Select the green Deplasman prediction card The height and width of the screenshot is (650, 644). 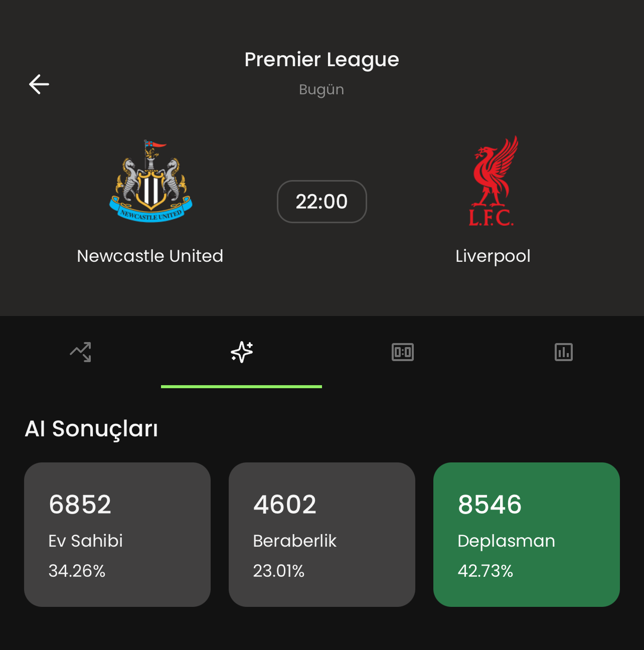click(x=527, y=535)
